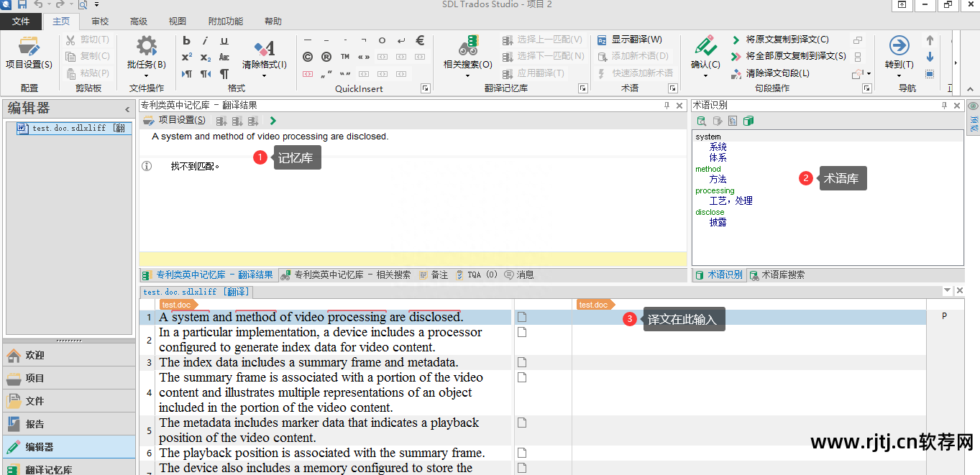Expand the 批任务 dropdown
Image resolution: width=980 pixels, height=475 pixels.
point(147,75)
